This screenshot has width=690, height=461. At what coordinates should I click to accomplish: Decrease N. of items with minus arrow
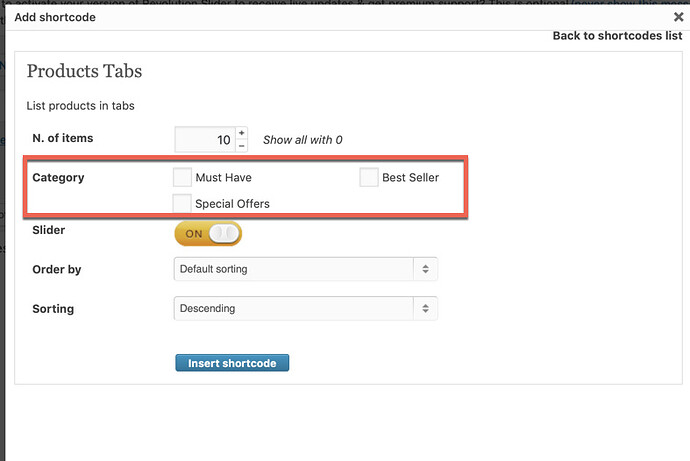click(242, 146)
